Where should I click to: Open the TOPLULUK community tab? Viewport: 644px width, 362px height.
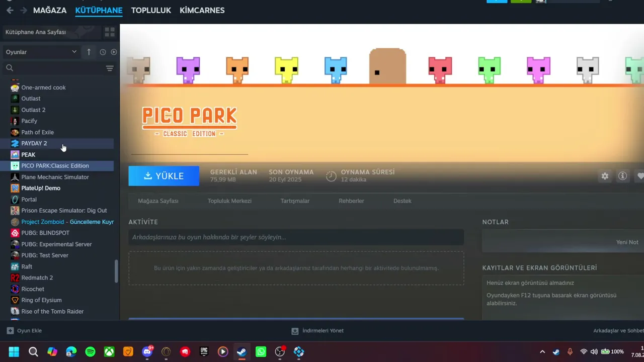pyautogui.click(x=151, y=10)
